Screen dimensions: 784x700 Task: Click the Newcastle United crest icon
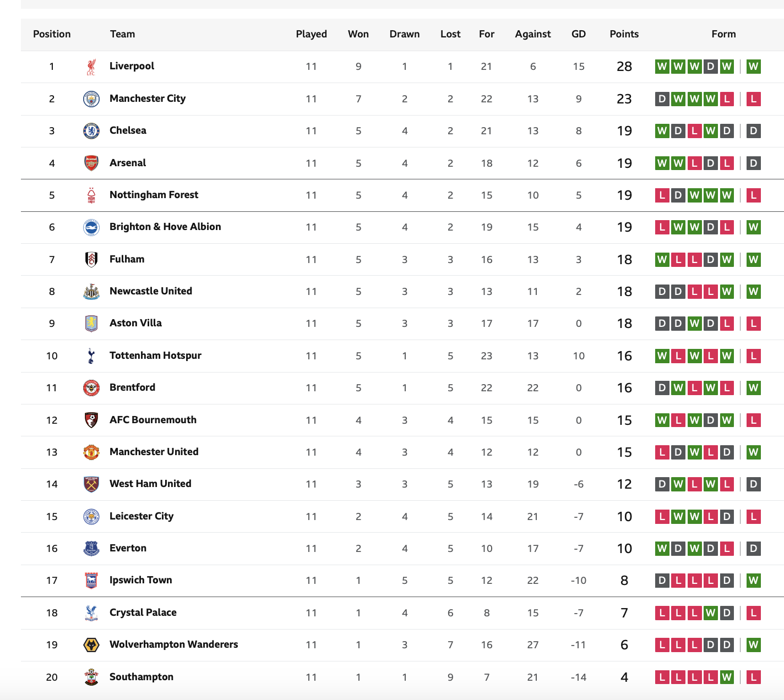pyautogui.click(x=91, y=292)
